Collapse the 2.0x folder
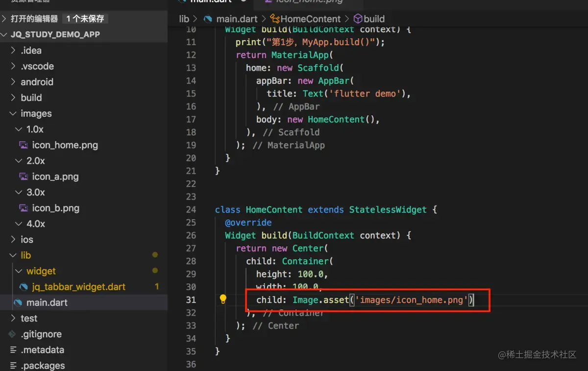This screenshot has height=371, width=588. (19, 161)
